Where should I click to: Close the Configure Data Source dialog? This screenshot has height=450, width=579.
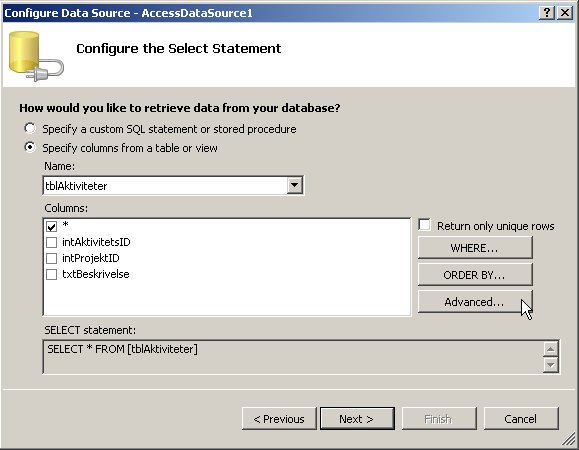point(565,13)
